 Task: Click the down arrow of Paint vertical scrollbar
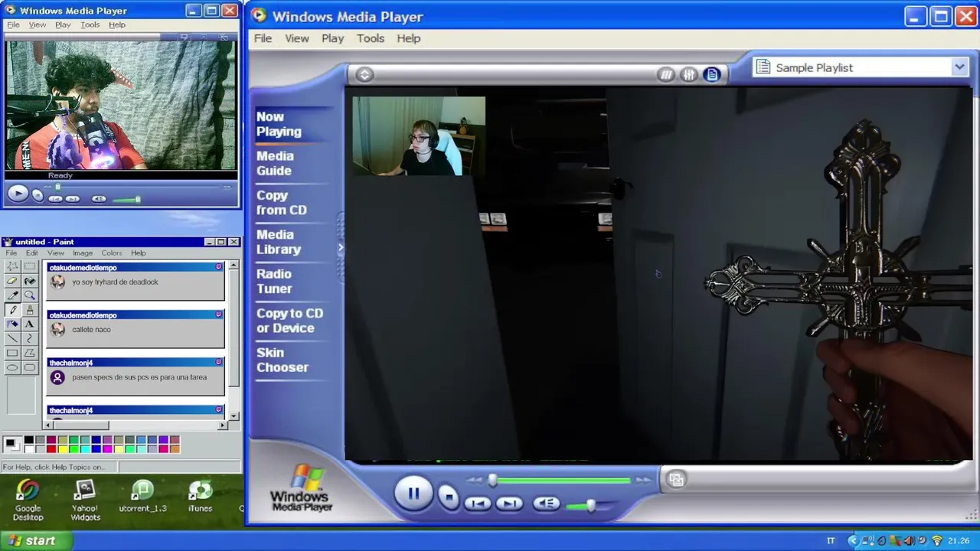point(234,416)
